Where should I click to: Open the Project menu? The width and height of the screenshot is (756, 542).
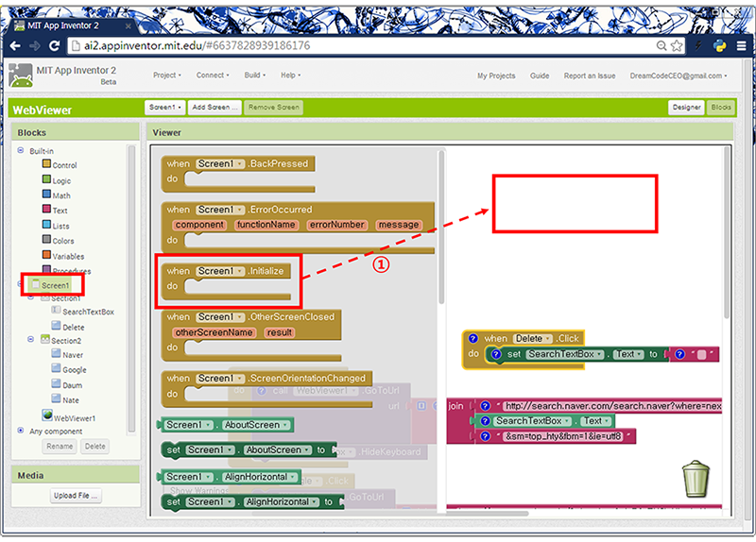pos(167,76)
